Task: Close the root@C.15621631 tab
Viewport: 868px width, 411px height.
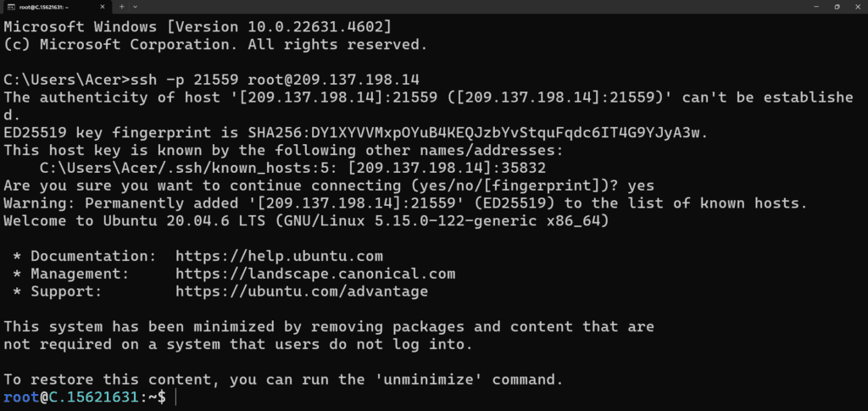Action: pyautogui.click(x=104, y=7)
